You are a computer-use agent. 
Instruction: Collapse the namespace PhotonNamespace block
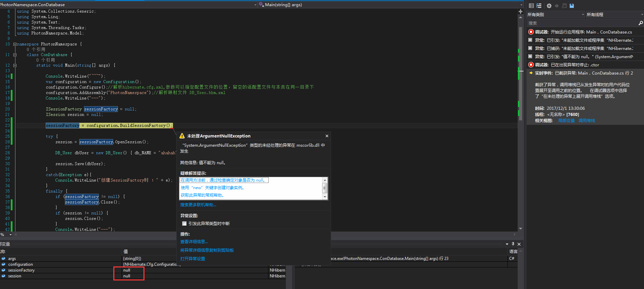(15, 44)
